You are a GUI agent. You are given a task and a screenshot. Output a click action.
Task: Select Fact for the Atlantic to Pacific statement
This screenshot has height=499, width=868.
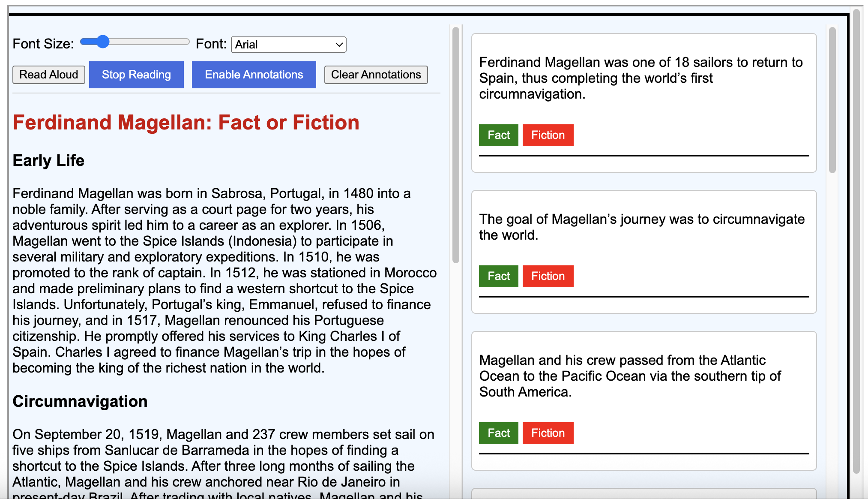click(498, 433)
